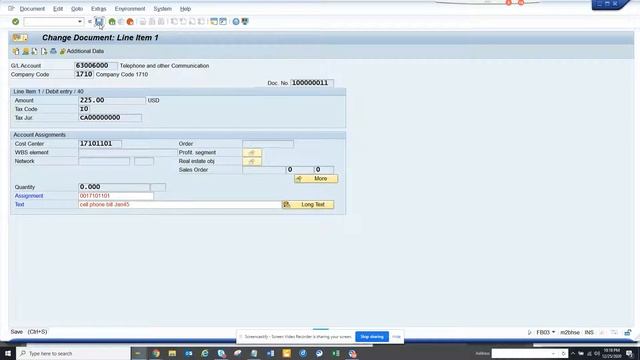This screenshot has height=360, width=640.
Task: Click the Amount field 225.00
Action: pos(111,100)
